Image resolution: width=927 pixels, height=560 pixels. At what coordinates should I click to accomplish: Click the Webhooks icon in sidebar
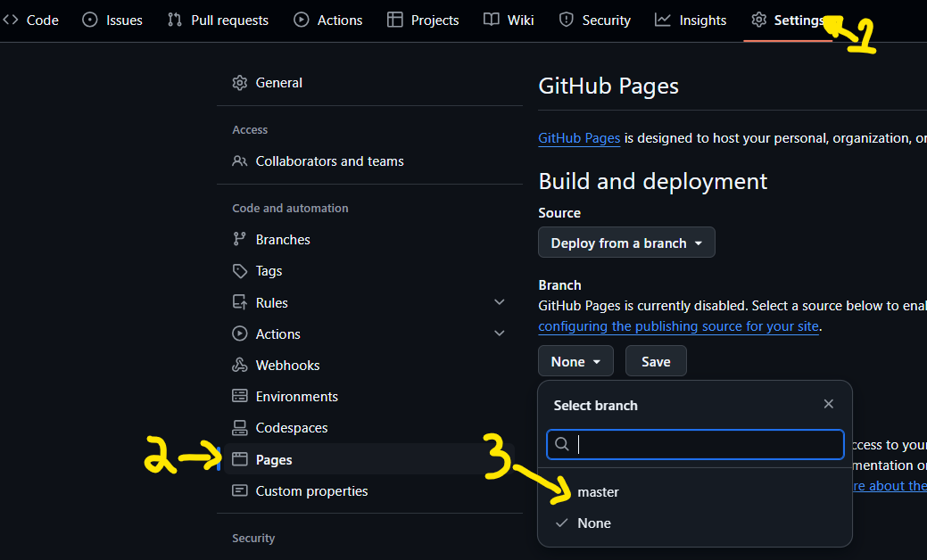239,366
